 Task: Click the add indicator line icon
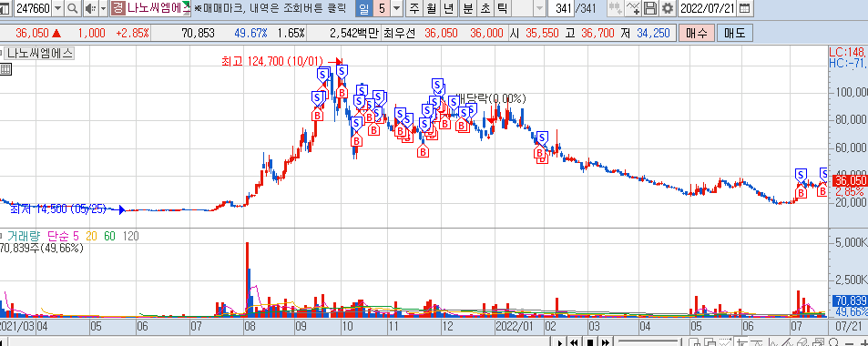click(634, 8)
